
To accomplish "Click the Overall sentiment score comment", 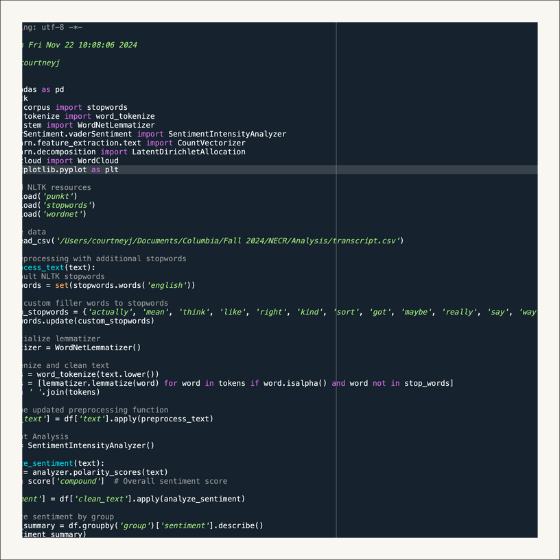I will coord(171,481).
